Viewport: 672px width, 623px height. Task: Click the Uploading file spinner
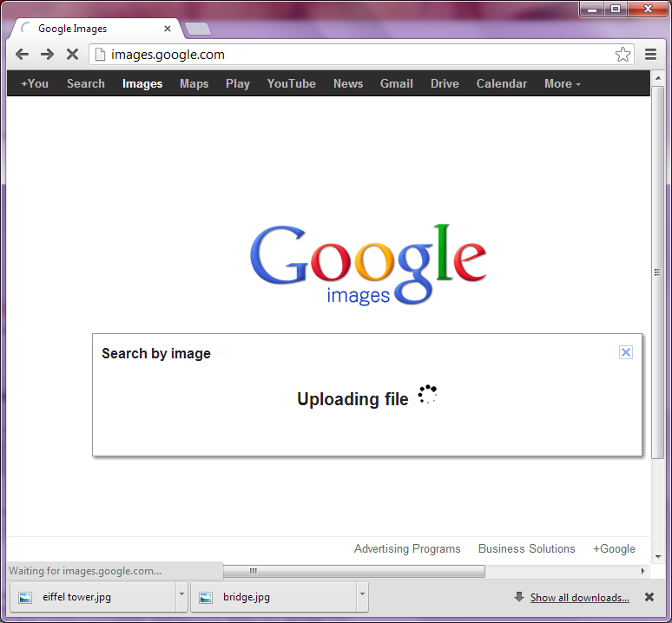pos(427,394)
